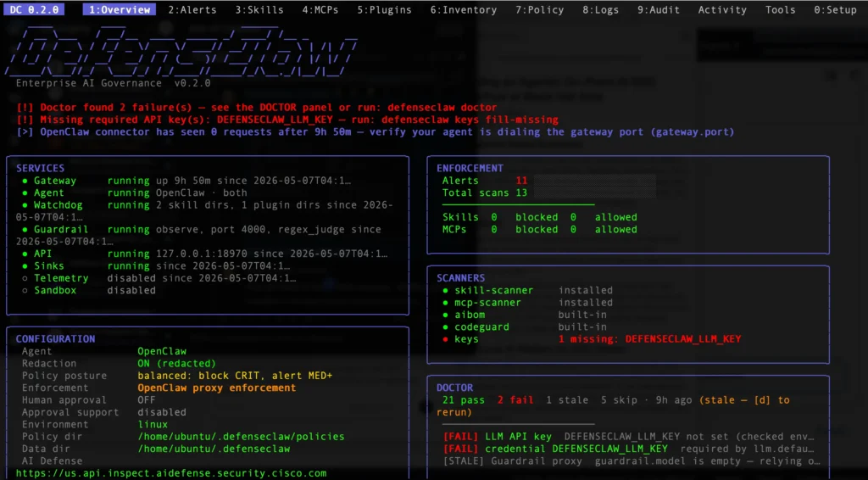Click '21 pass' in Doctor panel
The width and height of the screenshot is (868, 480).
coord(464,399)
